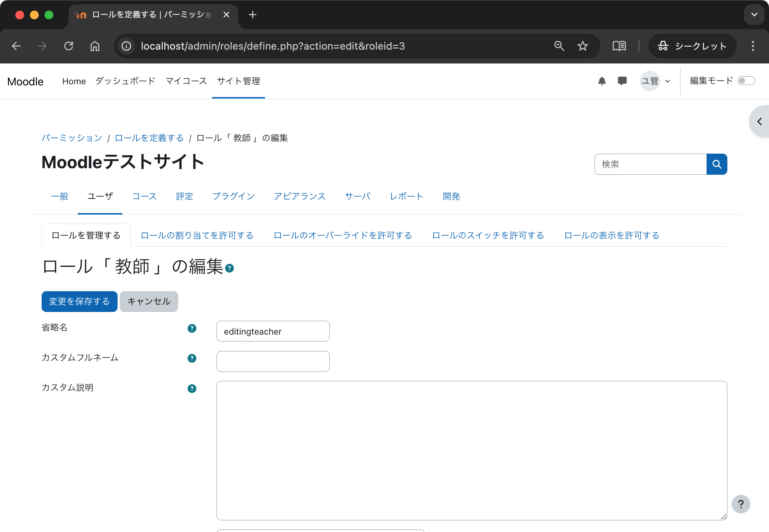Reload the page with the refresh icon
Image resolution: width=769 pixels, height=532 pixels.
tap(69, 46)
